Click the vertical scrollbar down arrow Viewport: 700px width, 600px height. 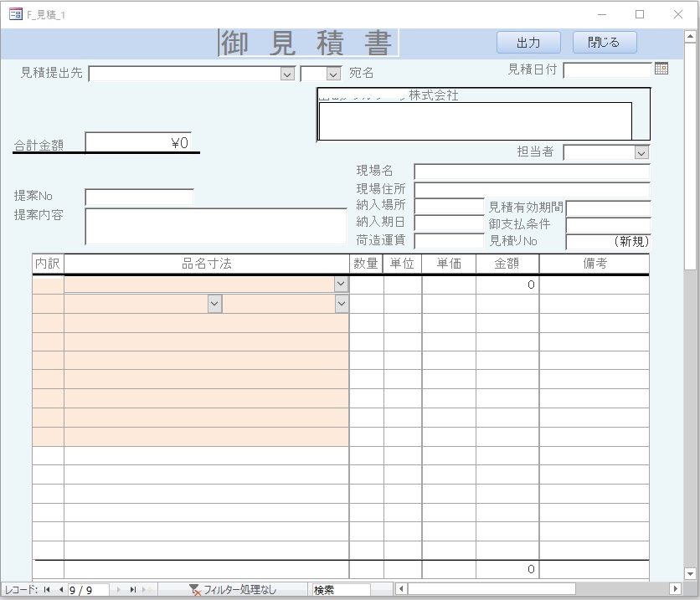click(x=690, y=574)
